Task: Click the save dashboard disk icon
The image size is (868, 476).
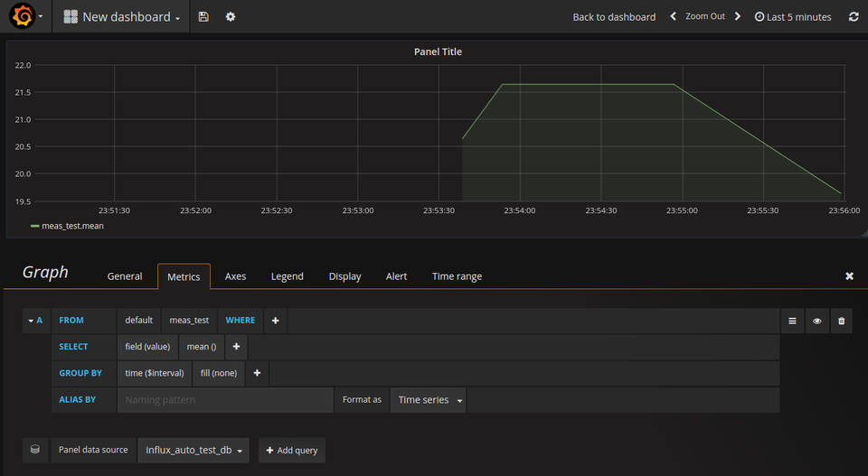Action: (203, 16)
